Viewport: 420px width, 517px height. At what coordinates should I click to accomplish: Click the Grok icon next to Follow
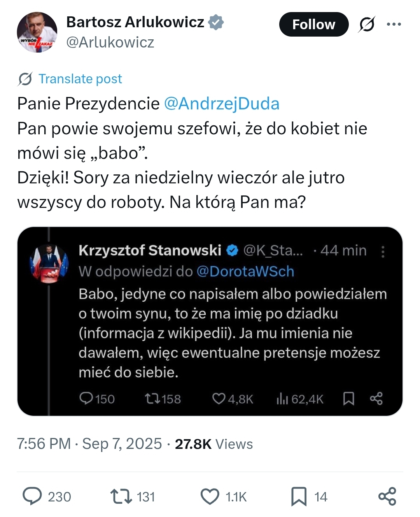(367, 25)
